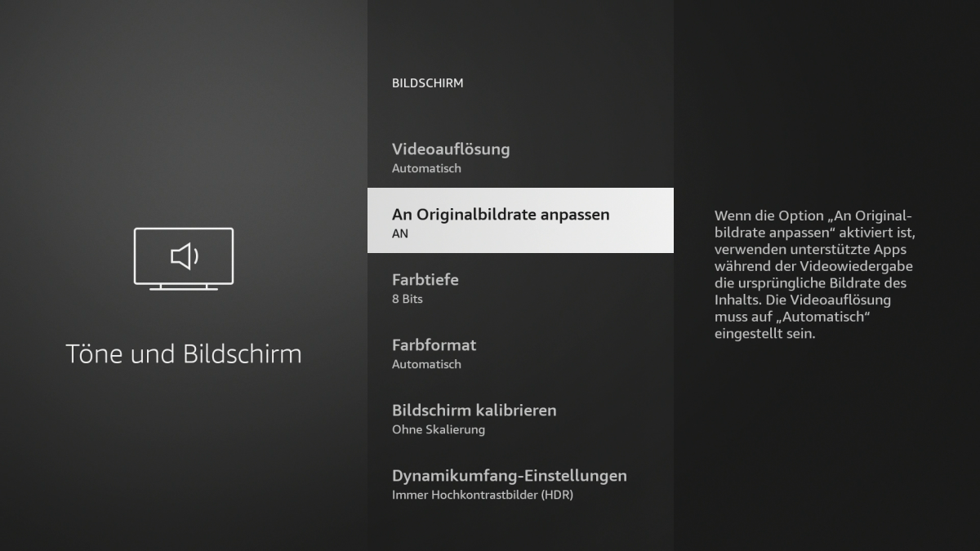Toggle An Originalbildrate anpassen
The height and width of the screenshot is (551, 980).
click(x=520, y=220)
